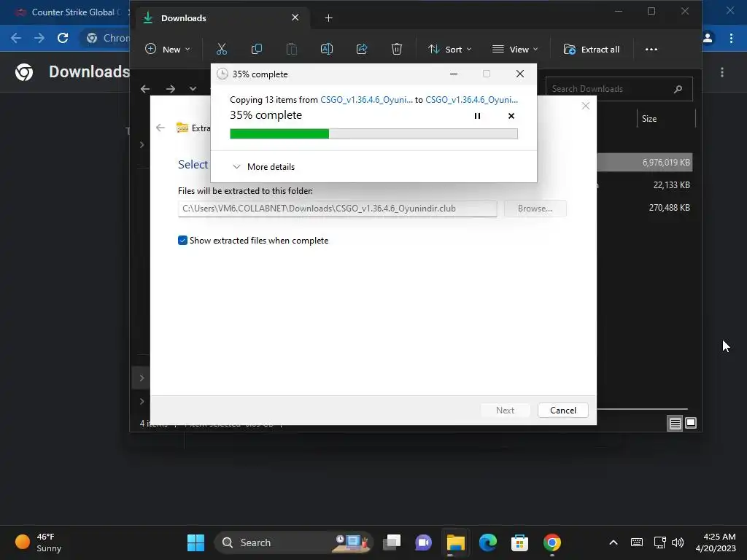747x560 pixels.
Task: Click the search magnifier icon in Explorer
Action: 678,89
